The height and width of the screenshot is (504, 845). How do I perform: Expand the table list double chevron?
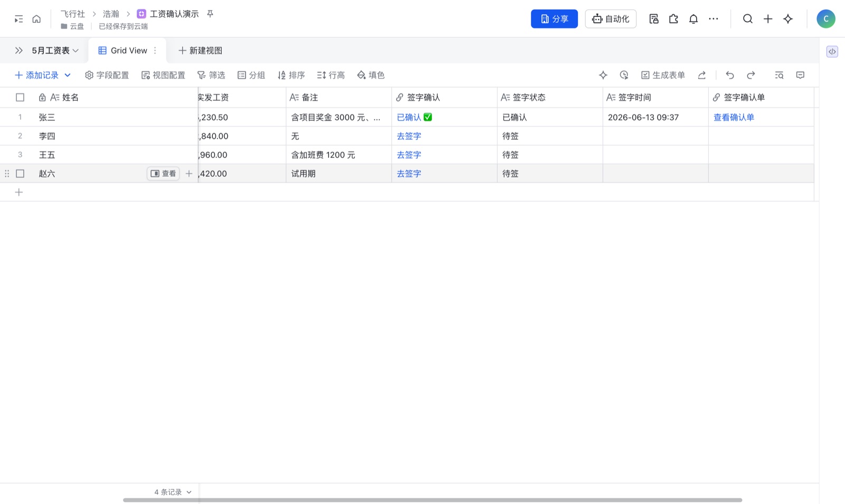click(19, 51)
